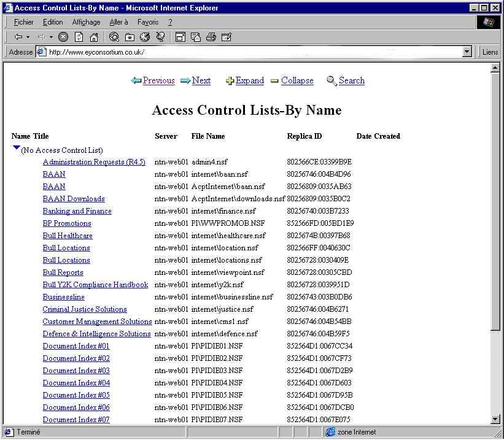Screen dimensions: 504x440
Task: Open the BP Promotions link
Action: (67, 223)
